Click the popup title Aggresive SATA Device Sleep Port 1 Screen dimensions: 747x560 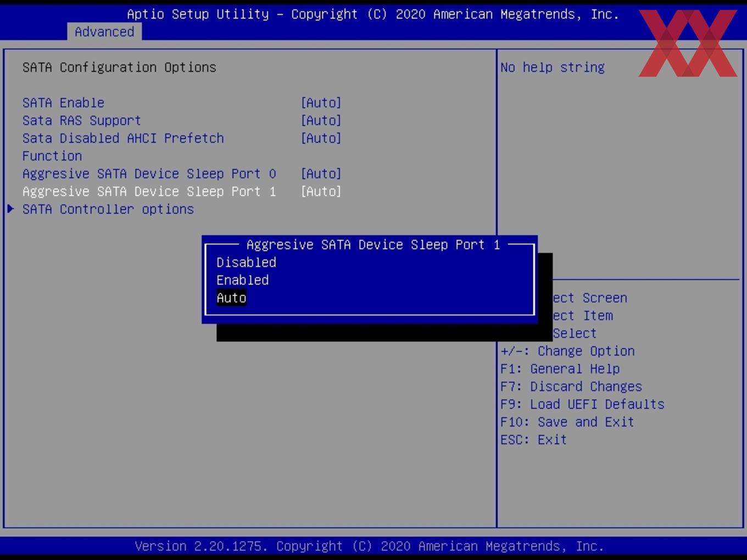[373, 244]
